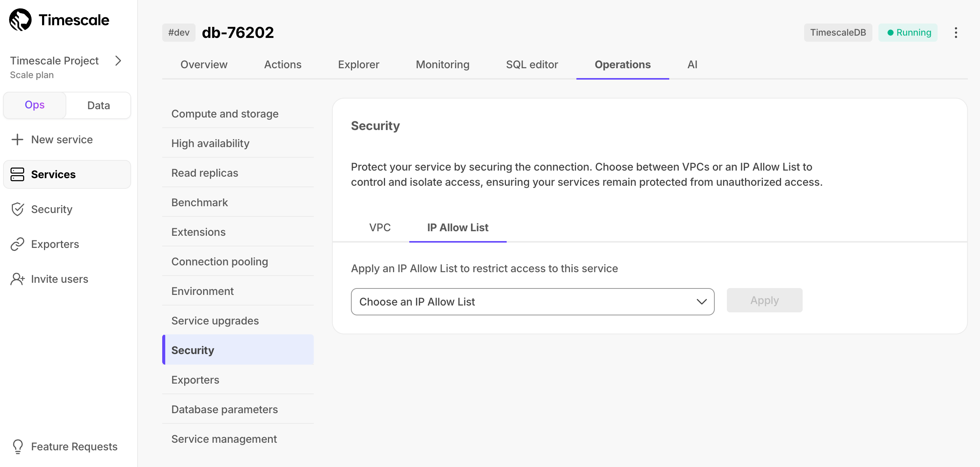Open the Explorer tab
The image size is (980, 467).
(x=358, y=65)
